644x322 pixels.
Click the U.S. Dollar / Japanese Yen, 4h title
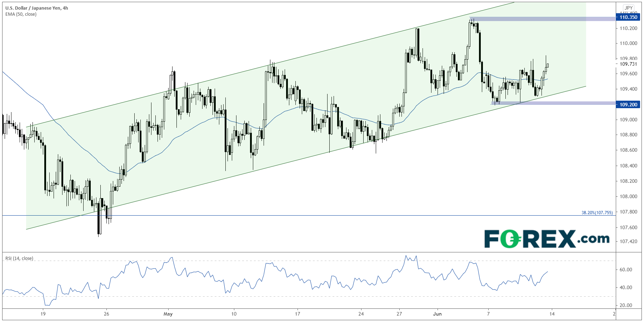click(x=36, y=8)
